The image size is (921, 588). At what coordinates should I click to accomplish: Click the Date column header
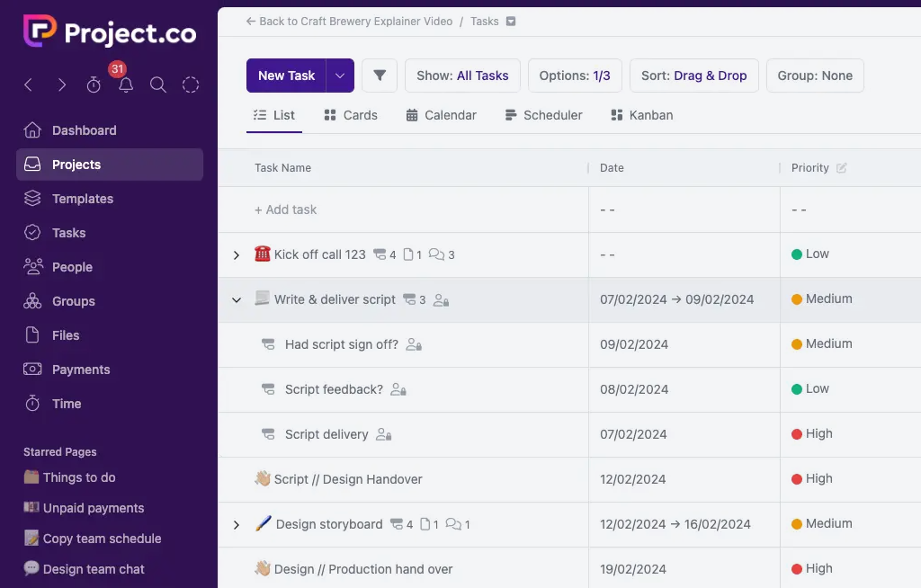tap(612, 168)
